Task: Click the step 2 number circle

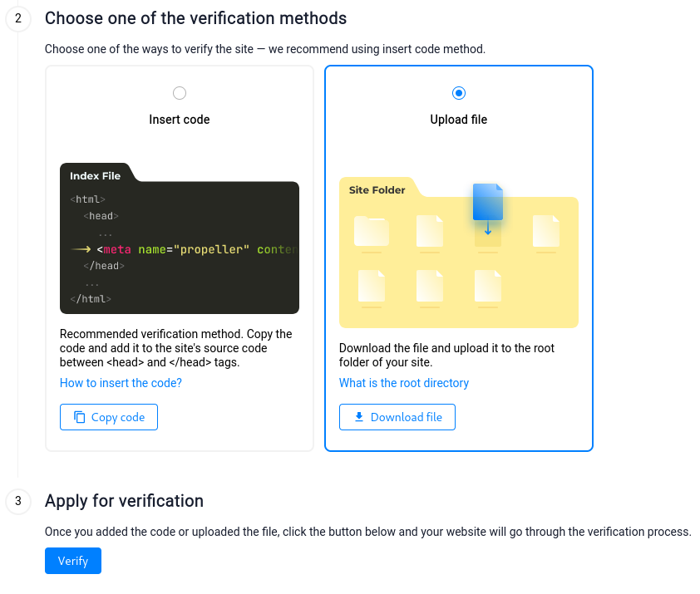Action: click(x=18, y=18)
